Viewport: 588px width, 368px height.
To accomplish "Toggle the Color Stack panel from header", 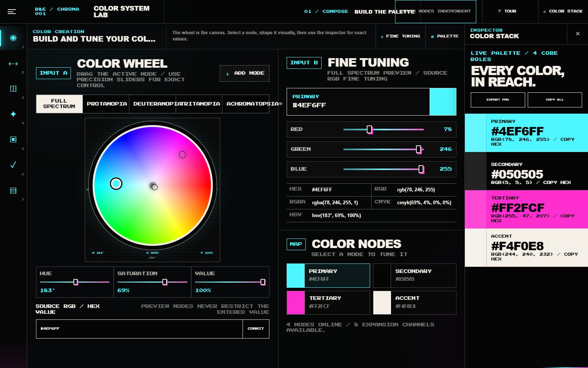I will click(x=563, y=11).
